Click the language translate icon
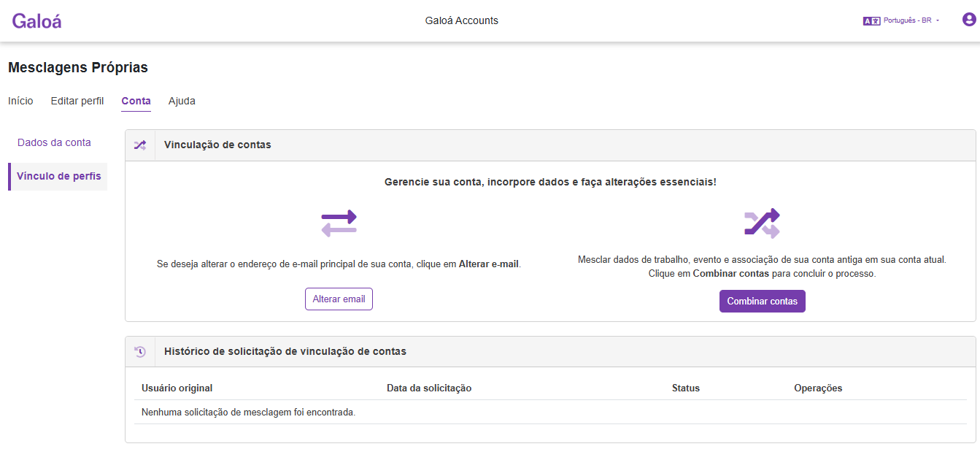 [x=871, y=21]
